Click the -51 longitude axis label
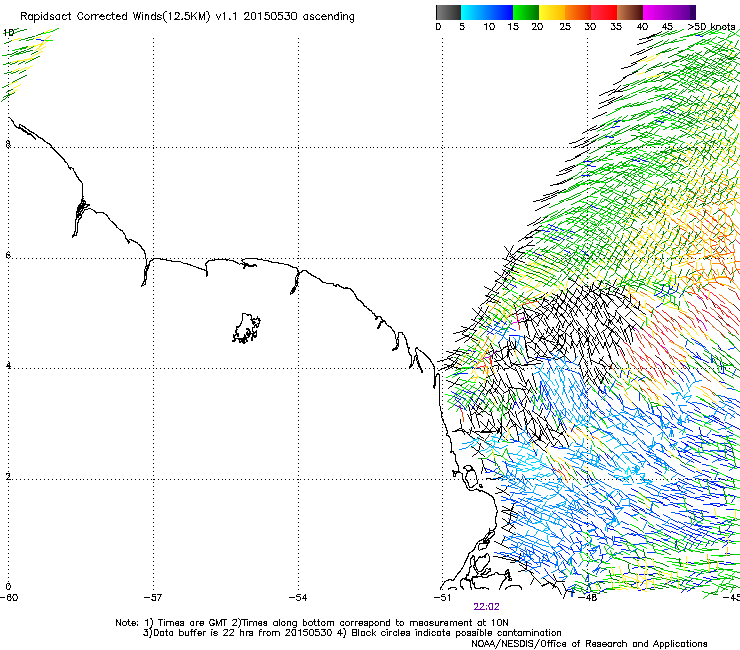 (442, 598)
